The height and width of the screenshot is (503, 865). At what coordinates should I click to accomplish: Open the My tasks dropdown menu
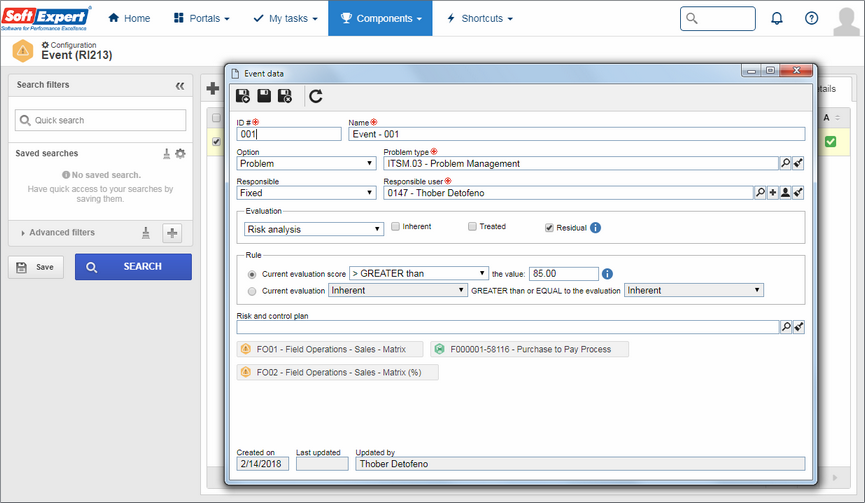(x=286, y=18)
